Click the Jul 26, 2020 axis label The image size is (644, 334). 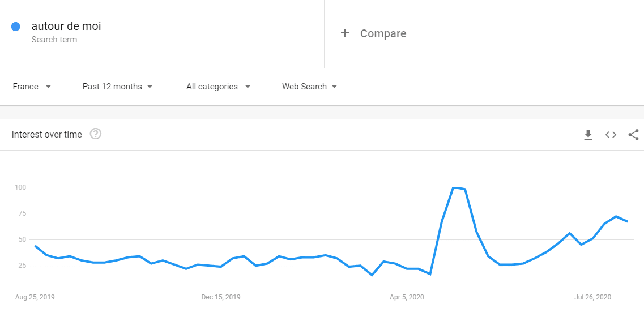point(592,297)
